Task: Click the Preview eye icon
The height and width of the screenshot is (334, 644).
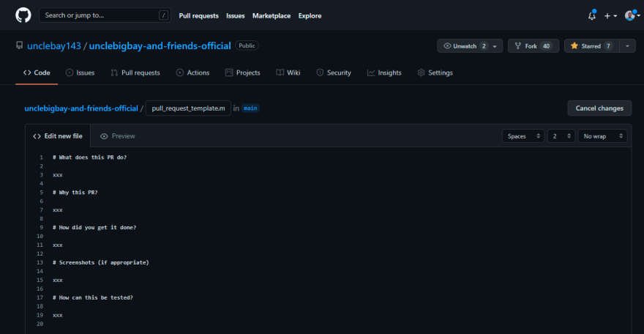Action: click(104, 136)
